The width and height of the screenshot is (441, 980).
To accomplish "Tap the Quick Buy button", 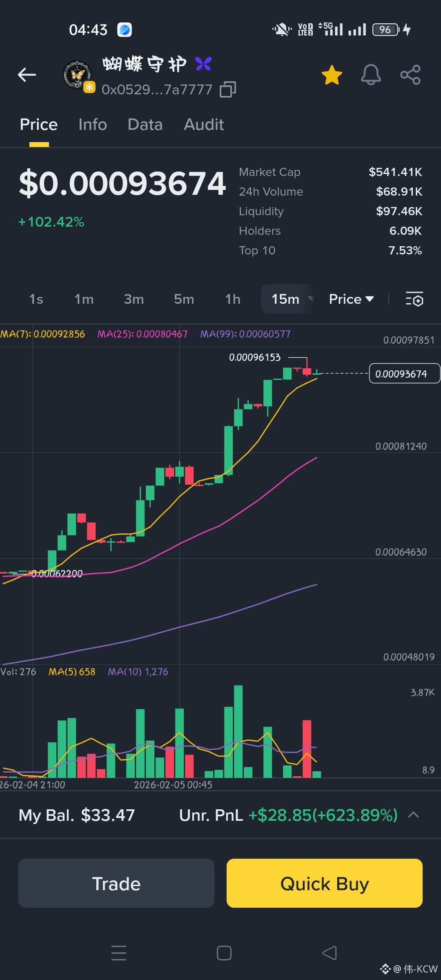I will pos(325,883).
